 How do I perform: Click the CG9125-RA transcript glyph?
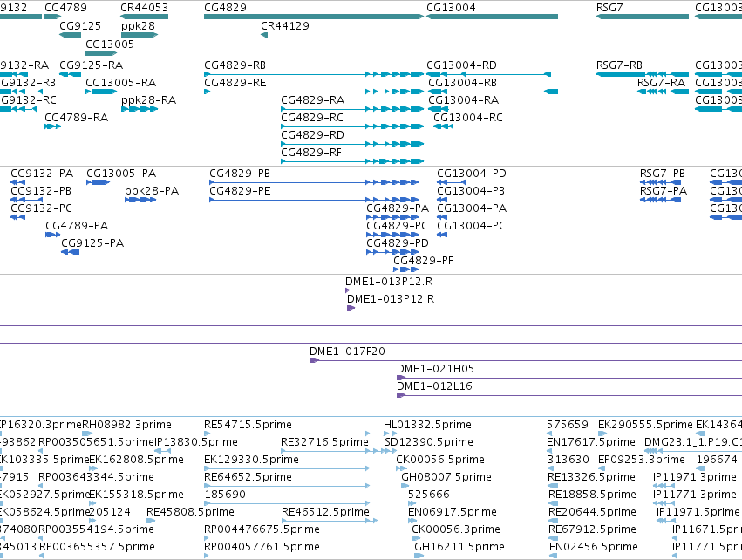coord(70,74)
